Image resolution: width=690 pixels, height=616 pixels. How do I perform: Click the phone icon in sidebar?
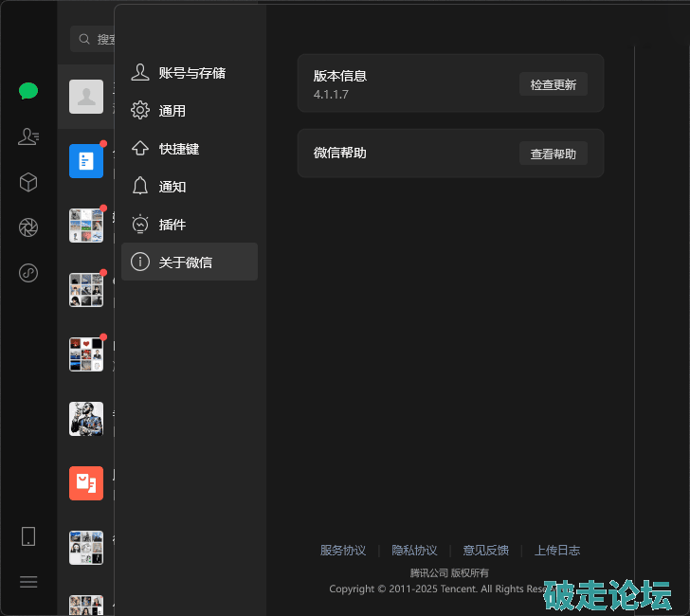28,536
